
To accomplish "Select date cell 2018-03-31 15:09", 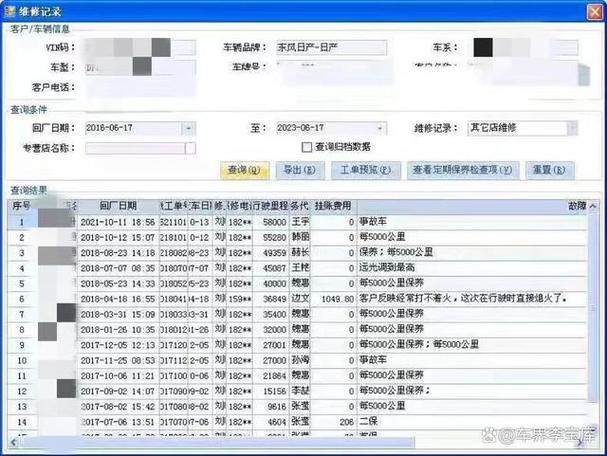I will click(x=118, y=315).
